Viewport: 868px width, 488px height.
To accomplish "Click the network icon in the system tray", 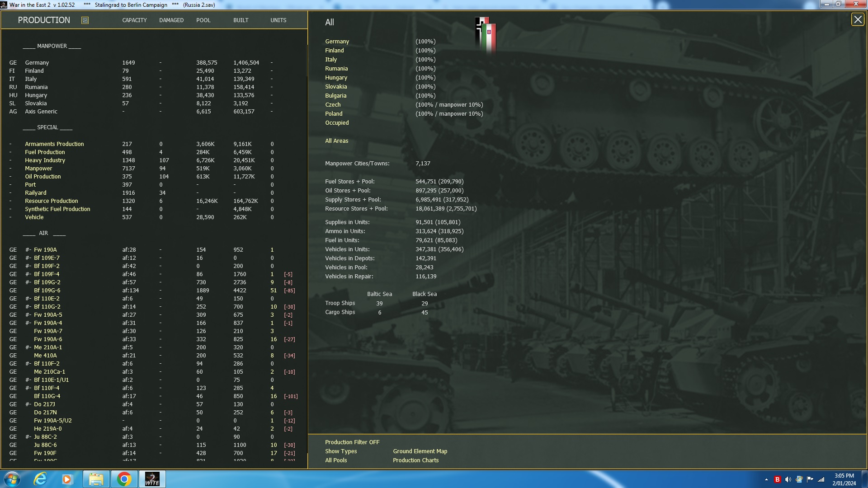I will click(820, 480).
